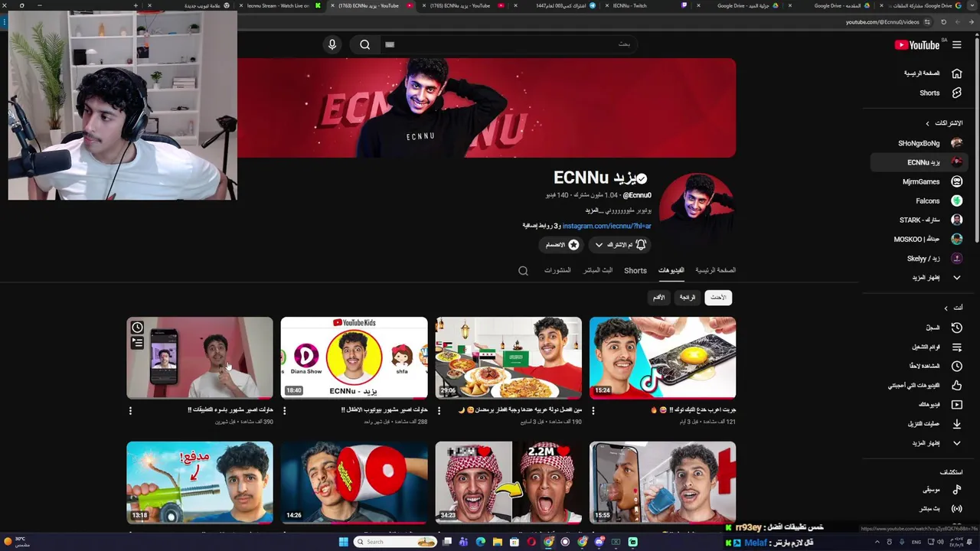Switch to the المنشورات posts tab

pyautogui.click(x=557, y=270)
